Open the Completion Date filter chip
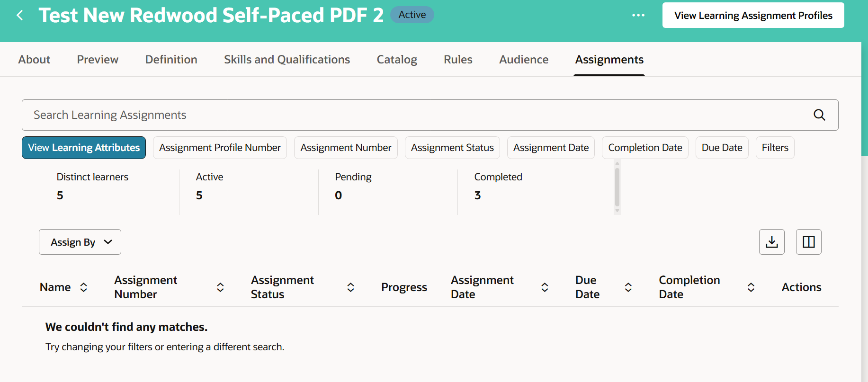 click(645, 148)
